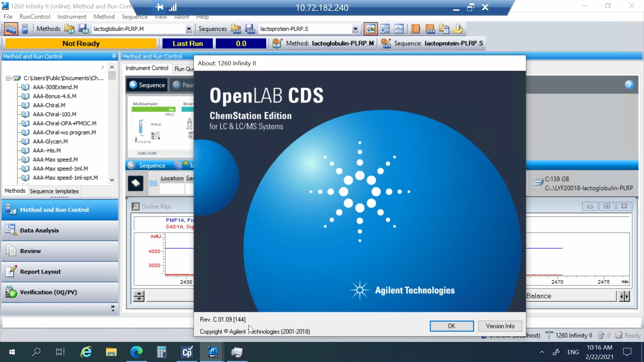Click the Version Info button
The width and height of the screenshot is (644, 362).
[x=500, y=326]
